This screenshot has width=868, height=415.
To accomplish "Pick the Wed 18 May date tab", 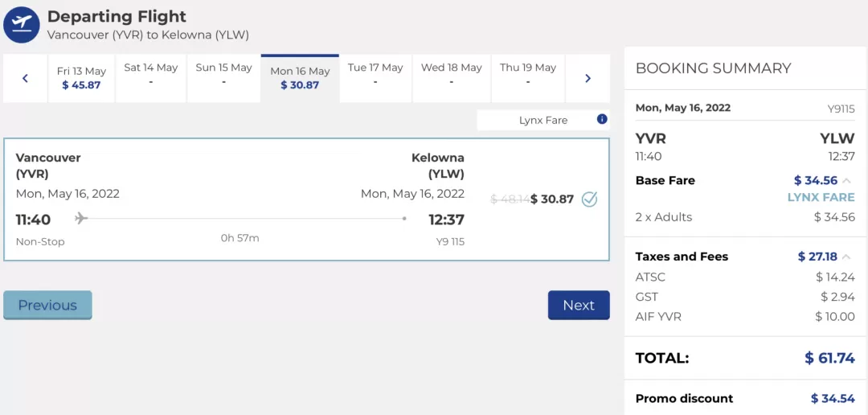I will 451,79.
